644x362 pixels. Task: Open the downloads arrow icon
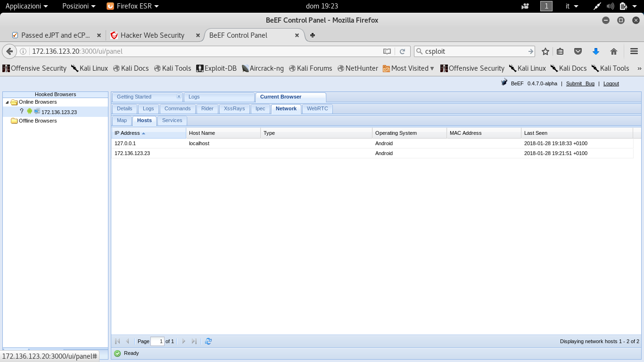[x=595, y=51]
